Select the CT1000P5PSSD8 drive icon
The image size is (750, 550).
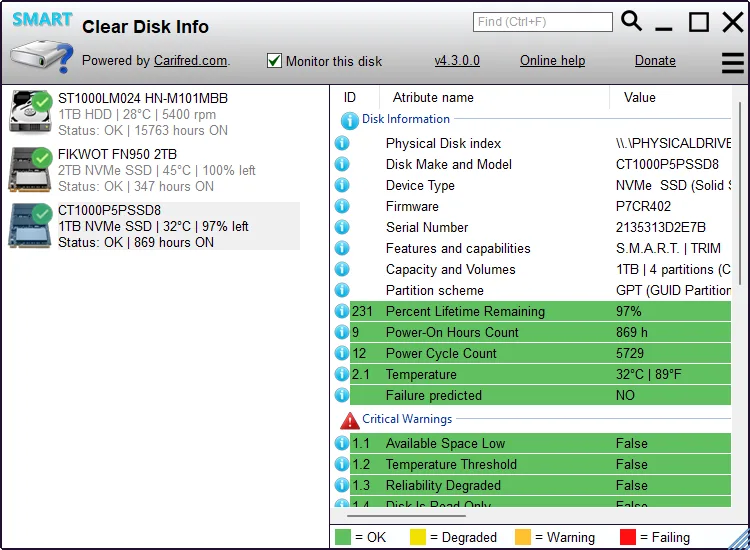[x=31, y=226]
